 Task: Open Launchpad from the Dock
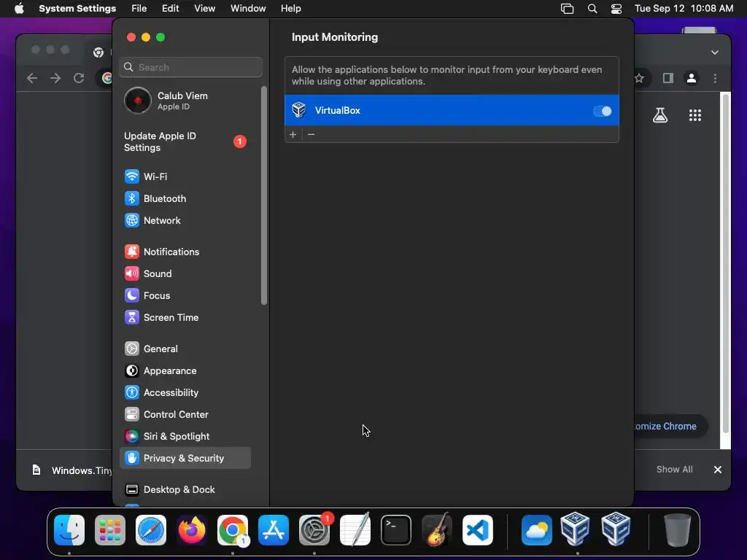110,530
